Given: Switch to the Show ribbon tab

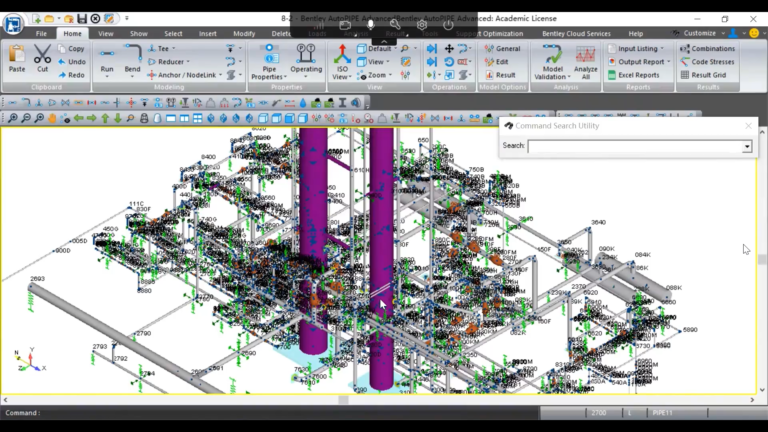Looking at the screenshot, I should [x=139, y=33].
